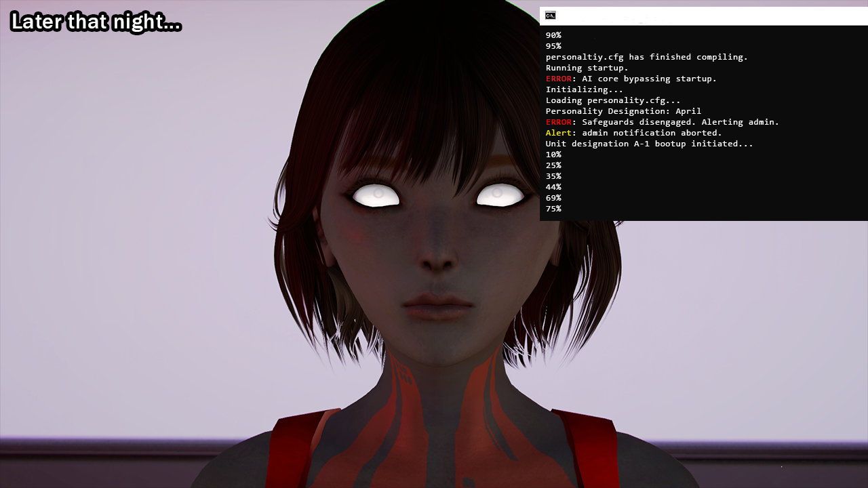Click the 75% progress line
Screen dimensions: 868x488
553,209
